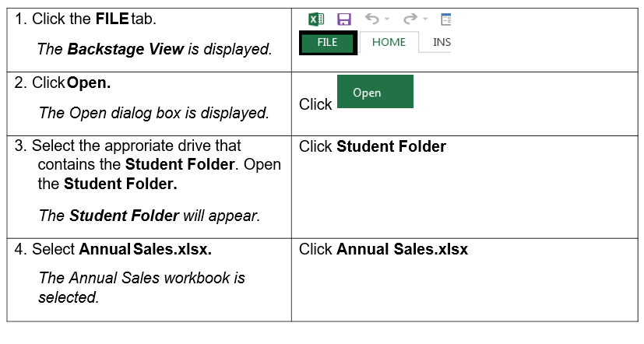The image size is (644, 344).
Task: Click 'The Open dialog box is displayed' text
Action: pyautogui.click(x=153, y=114)
